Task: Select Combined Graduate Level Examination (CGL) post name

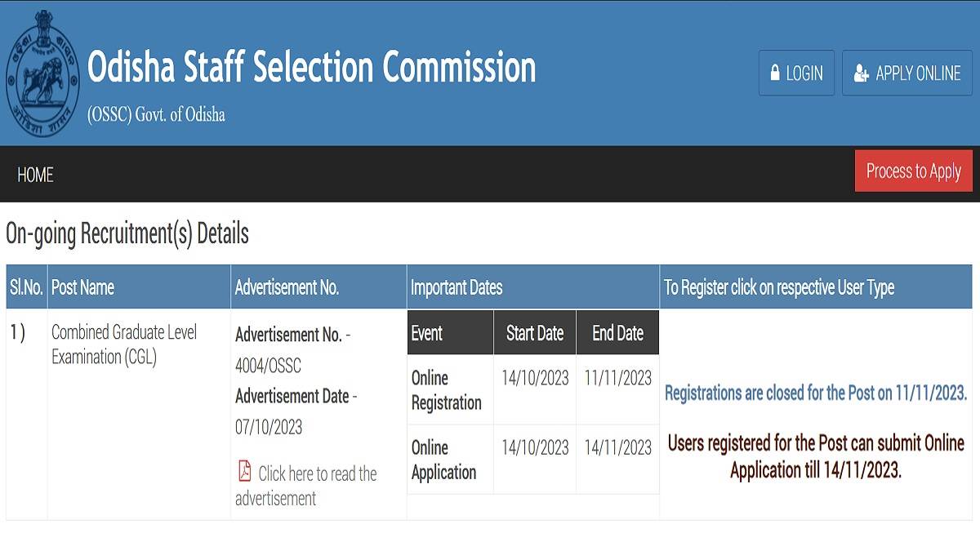Action: click(x=124, y=344)
